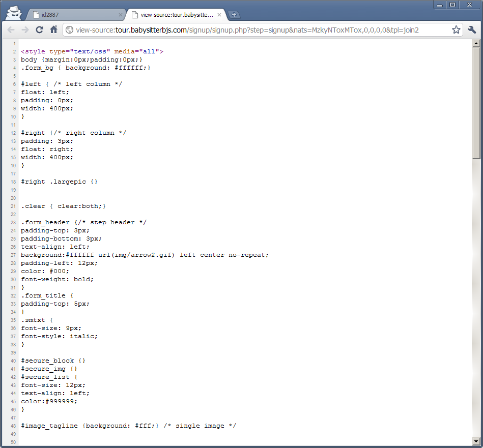The height and width of the screenshot is (448, 483).
Task: Click '.form_title {' line
Action: [x=47, y=295]
